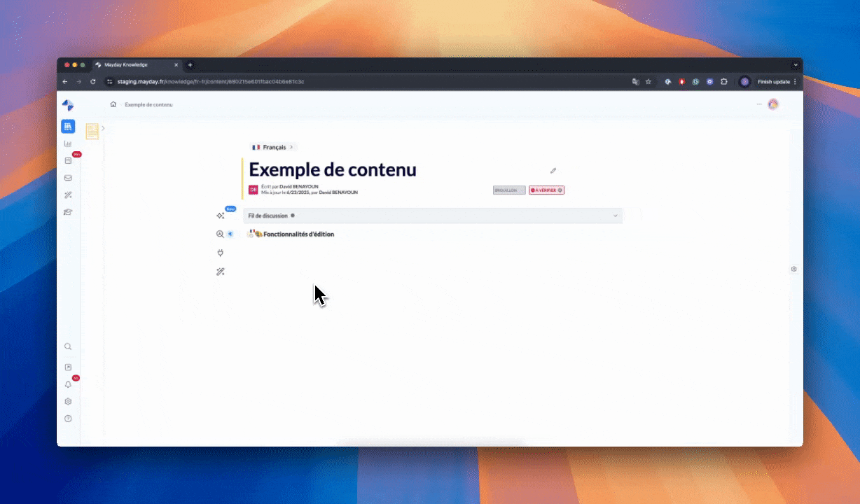Open the Français language dropdown
The image size is (860, 504).
point(273,147)
